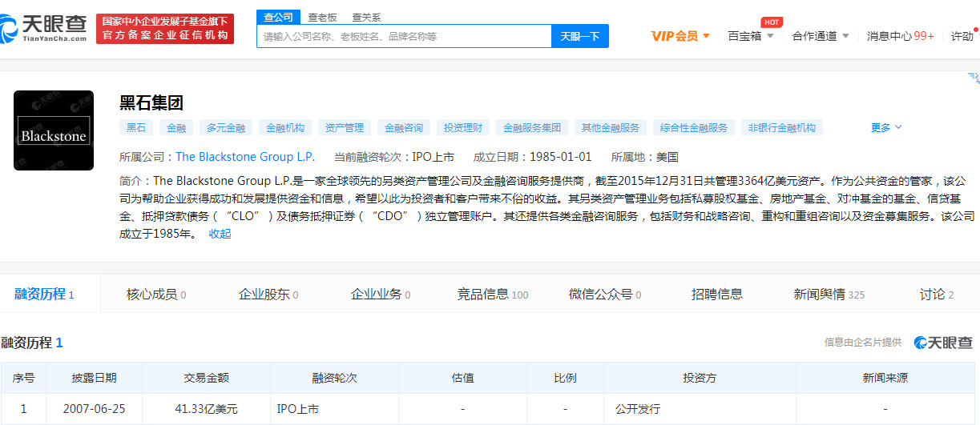The height and width of the screenshot is (425, 980).
Task: Open 消息中心 99+ notifications
Action: (x=900, y=36)
